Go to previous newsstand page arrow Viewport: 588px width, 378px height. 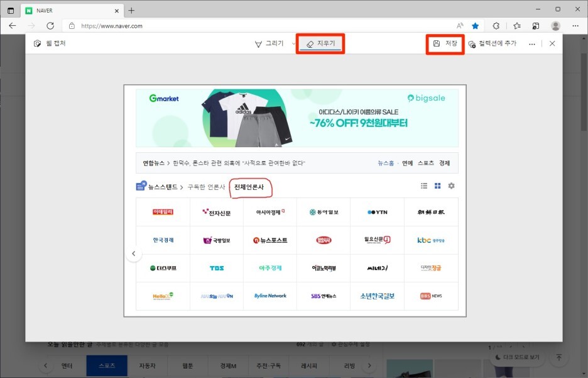pyautogui.click(x=134, y=253)
